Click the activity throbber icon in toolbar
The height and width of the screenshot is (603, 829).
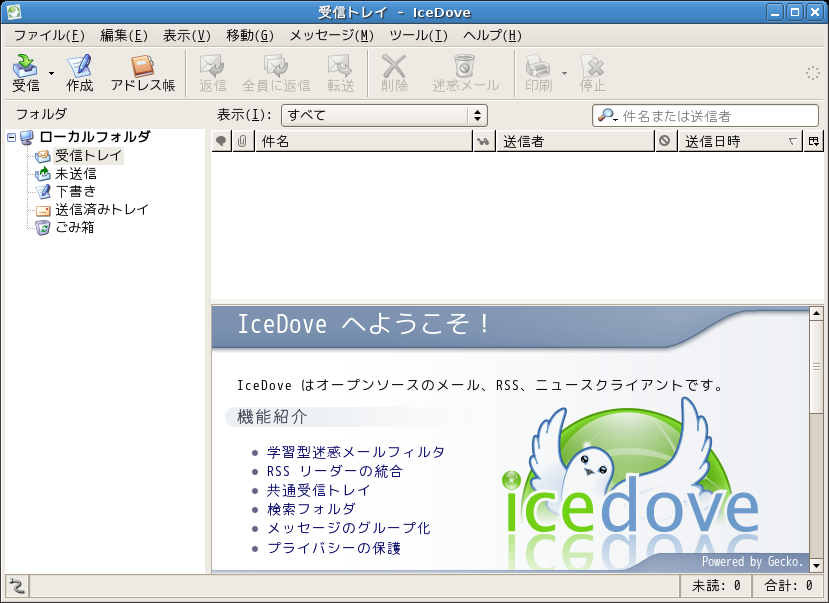pyautogui.click(x=813, y=73)
